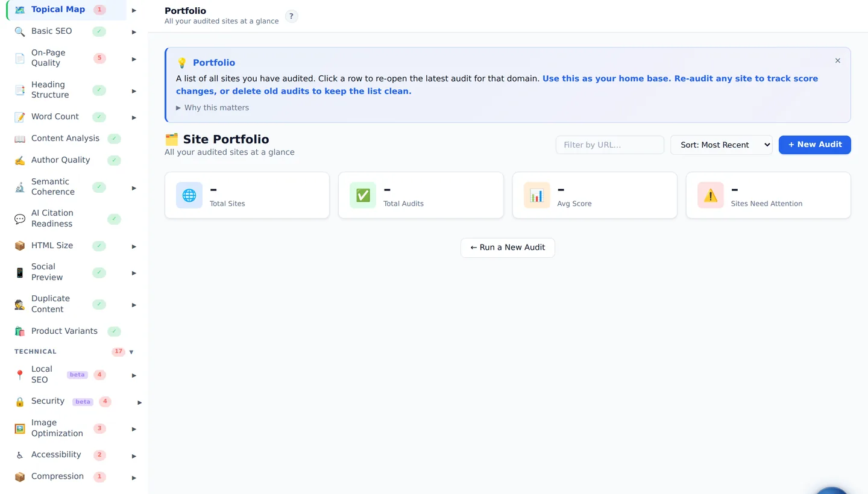Click the highlighted 'Use this as your home base' text
This screenshot has height=494, width=868.
[606, 78]
